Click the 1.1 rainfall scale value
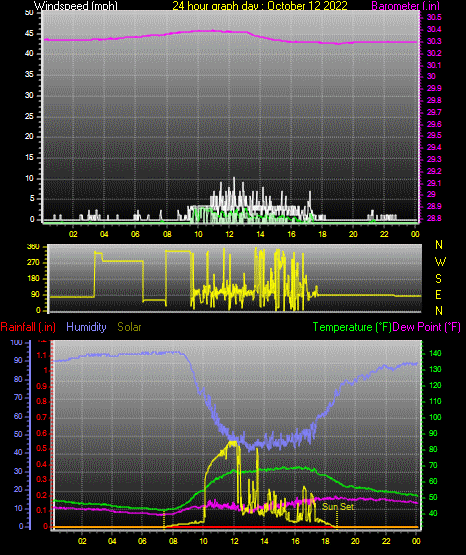 [x=42, y=355]
